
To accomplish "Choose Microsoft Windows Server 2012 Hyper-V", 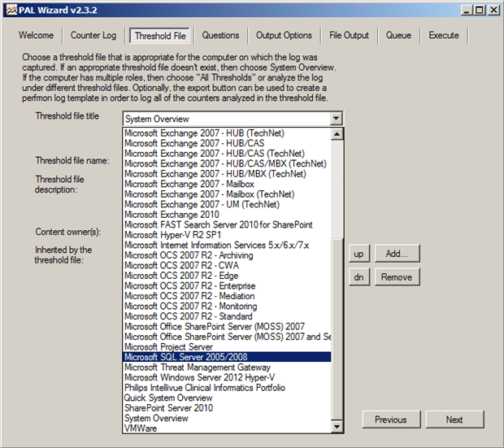I will 227,377.
